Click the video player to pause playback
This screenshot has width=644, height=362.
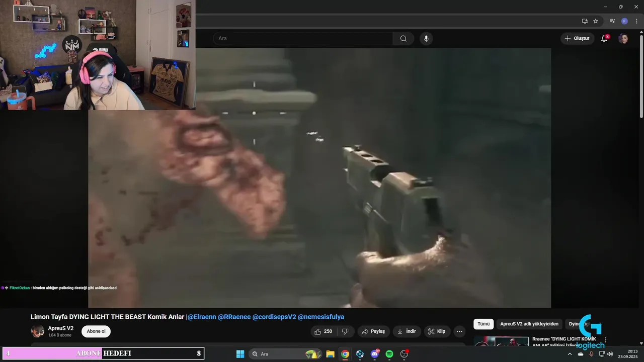pos(319,178)
